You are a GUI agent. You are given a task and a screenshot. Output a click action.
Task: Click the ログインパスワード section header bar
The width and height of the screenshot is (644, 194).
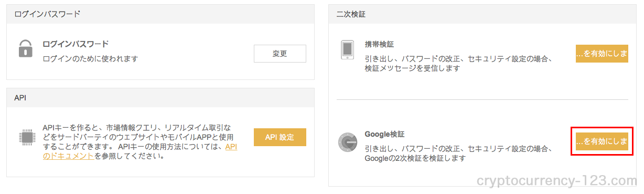tap(160, 14)
